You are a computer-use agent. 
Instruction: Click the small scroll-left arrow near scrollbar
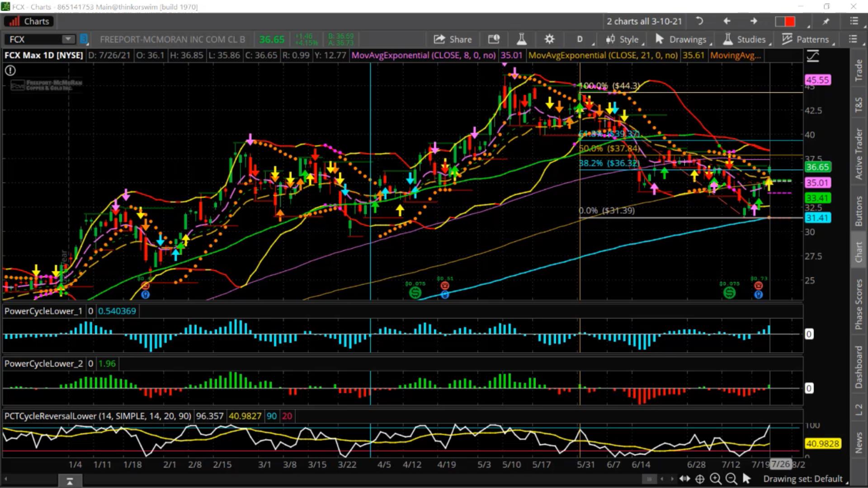click(662, 479)
